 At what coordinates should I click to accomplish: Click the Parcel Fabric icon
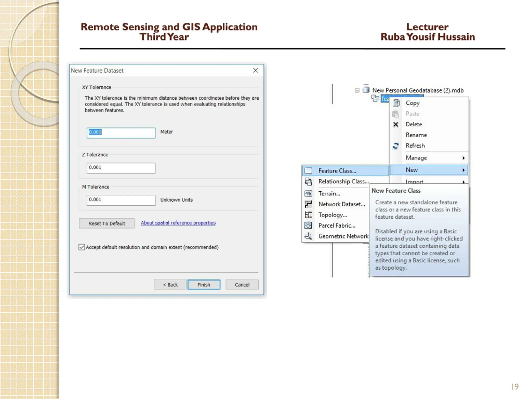pyautogui.click(x=308, y=225)
